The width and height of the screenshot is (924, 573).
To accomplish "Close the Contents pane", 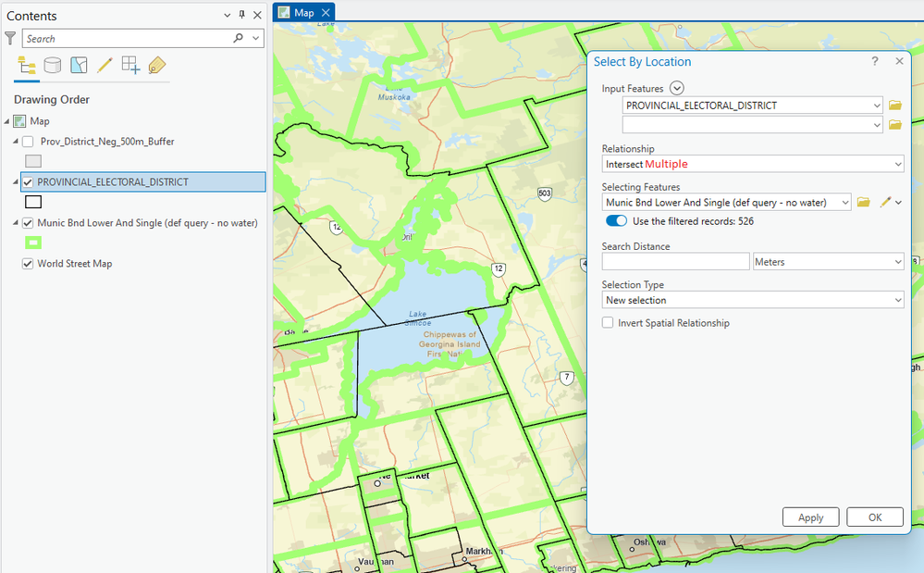I will click(257, 16).
